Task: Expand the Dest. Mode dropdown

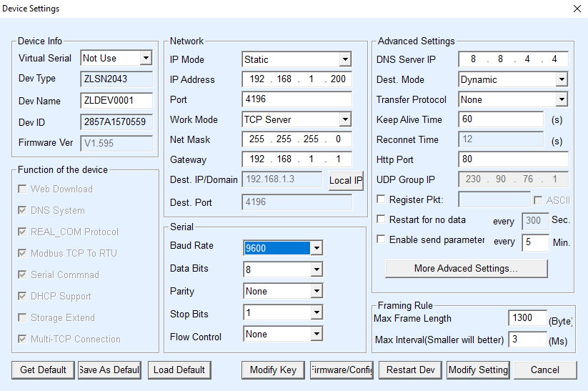Action: tap(562, 79)
